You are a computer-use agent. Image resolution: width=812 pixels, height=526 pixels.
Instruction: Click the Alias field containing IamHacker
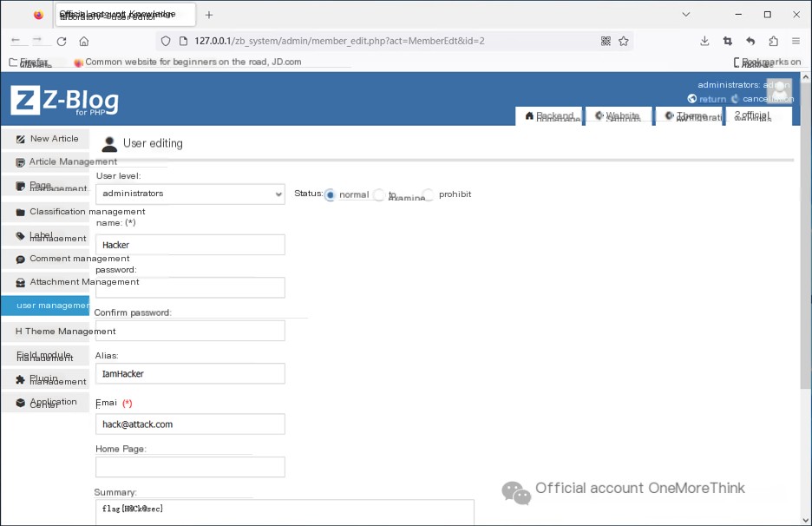(x=190, y=373)
